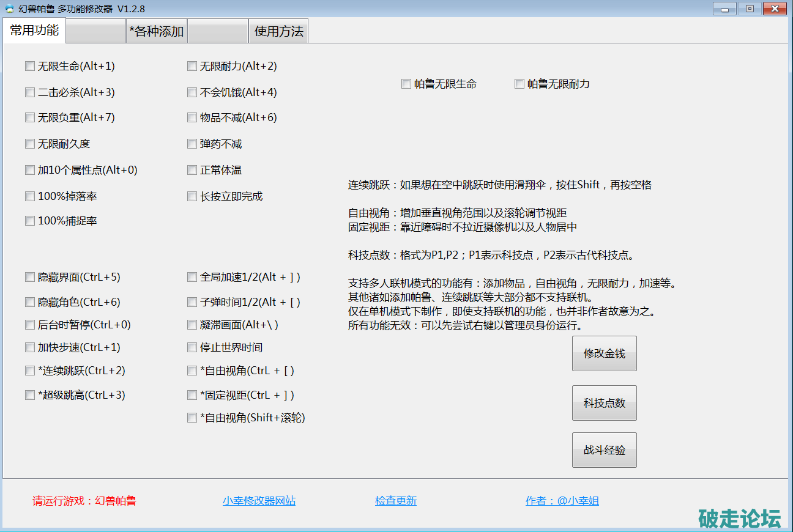
Task: Enable *超级跳高(CtrL+3) checkbox
Action: (30, 395)
